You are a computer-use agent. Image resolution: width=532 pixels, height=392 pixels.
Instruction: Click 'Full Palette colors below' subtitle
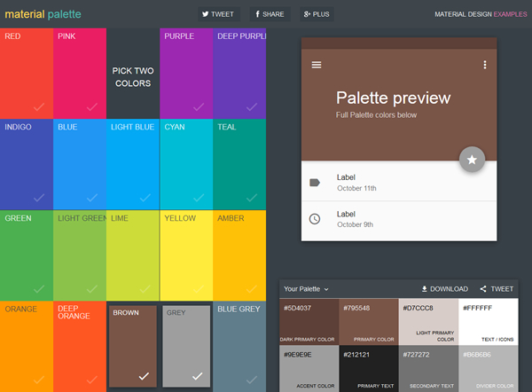click(376, 115)
